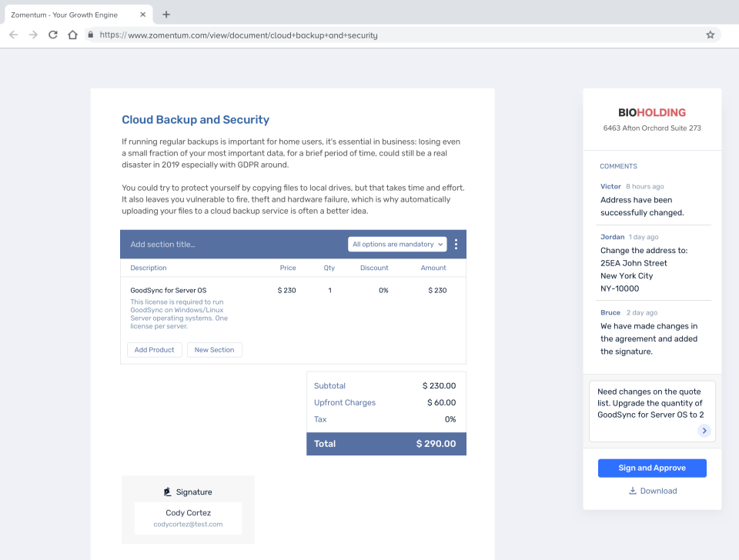Select the Zomentum browser tab

point(77,15)
